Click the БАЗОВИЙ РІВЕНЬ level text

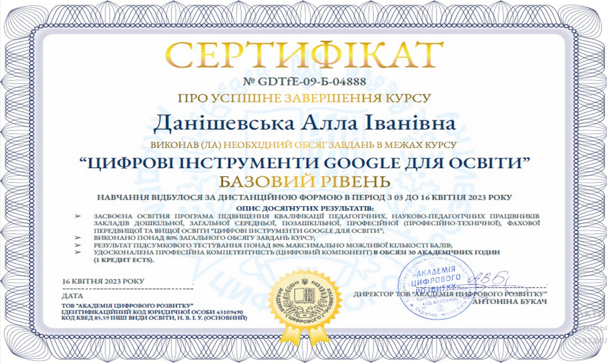pyautogui.click(x=304, y=182)
